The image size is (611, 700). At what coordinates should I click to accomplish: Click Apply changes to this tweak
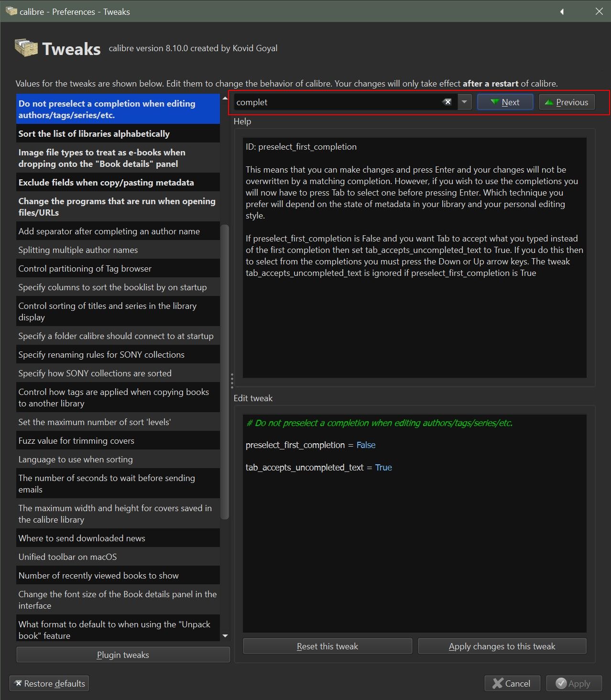tap(502, 646)
